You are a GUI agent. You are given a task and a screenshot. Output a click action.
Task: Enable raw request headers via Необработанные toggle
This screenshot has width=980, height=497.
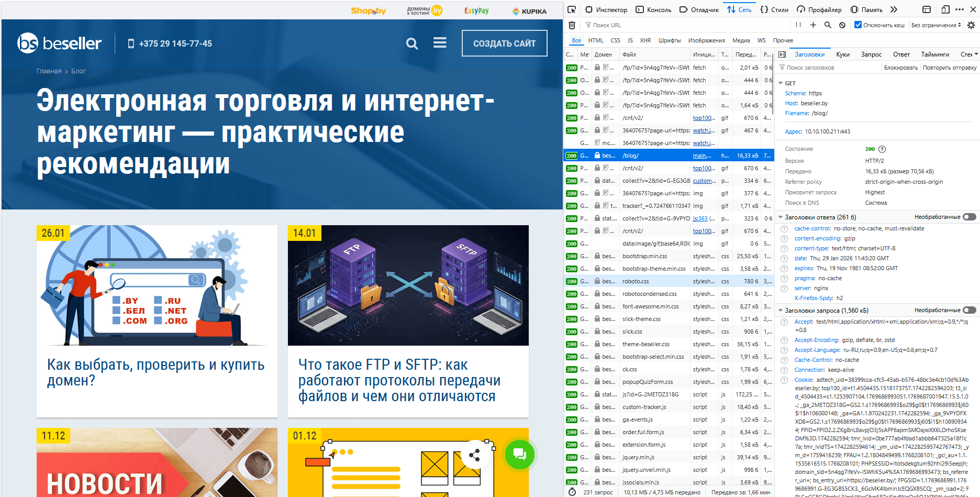coord(969,310)
